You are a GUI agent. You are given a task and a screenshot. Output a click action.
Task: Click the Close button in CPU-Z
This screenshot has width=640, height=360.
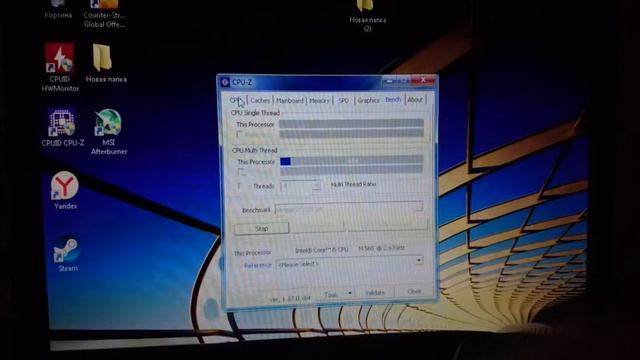coord(414,291)
